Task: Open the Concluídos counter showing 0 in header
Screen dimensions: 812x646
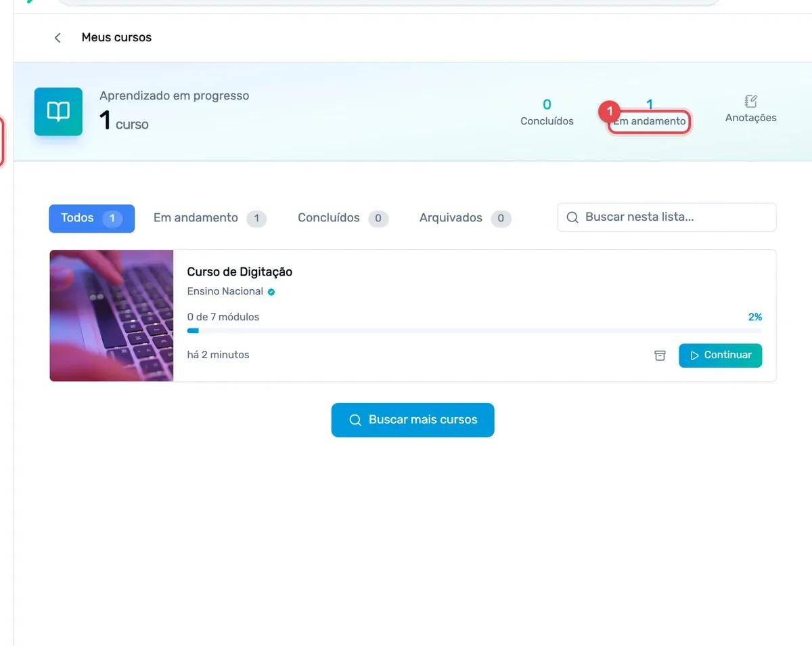Action: pyautogui.click(x=547, y=112)
